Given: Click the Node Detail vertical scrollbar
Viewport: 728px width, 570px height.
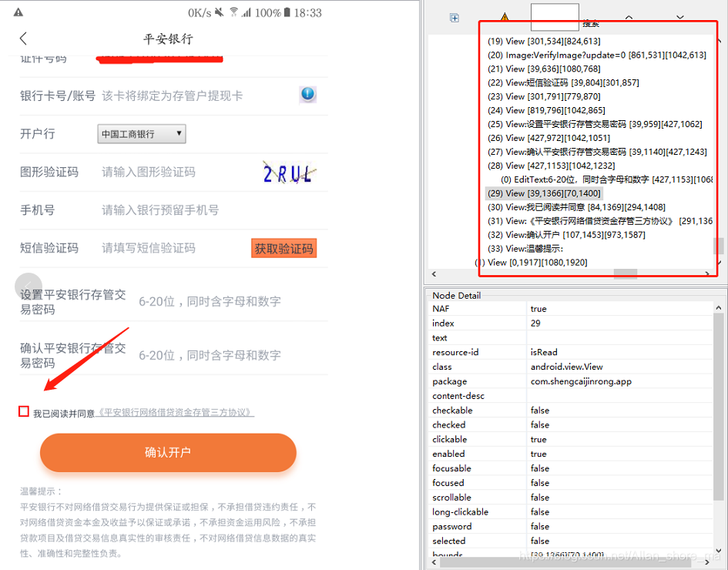Looking at the screenshot, I should tap(718, 408).
